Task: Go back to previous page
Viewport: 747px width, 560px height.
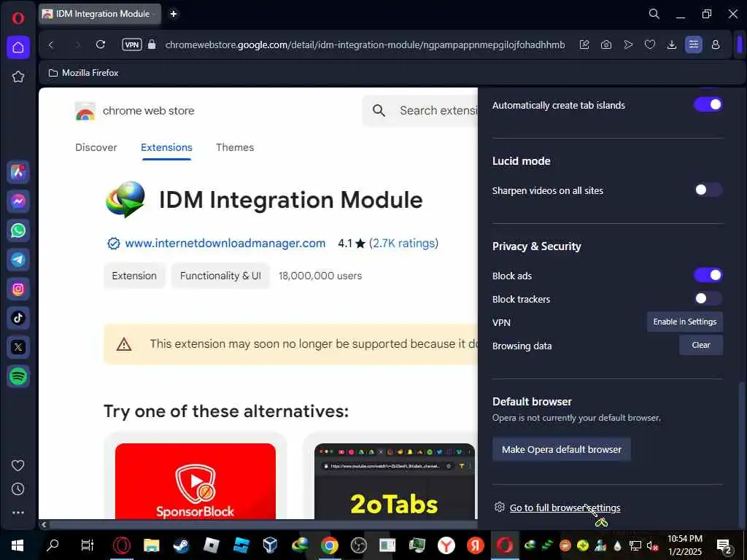Action: point(51,44)
